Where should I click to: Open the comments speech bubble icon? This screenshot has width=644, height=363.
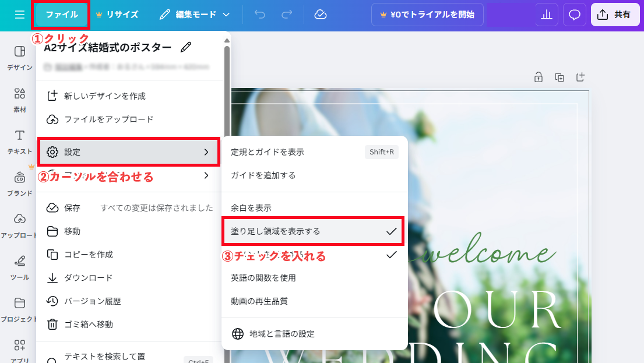click(x=574, y=15)
